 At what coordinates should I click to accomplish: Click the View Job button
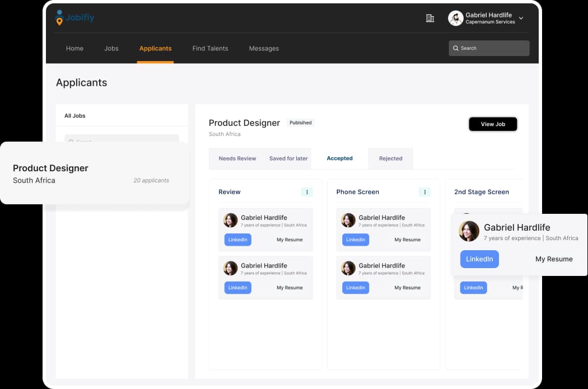coord(493,124)
